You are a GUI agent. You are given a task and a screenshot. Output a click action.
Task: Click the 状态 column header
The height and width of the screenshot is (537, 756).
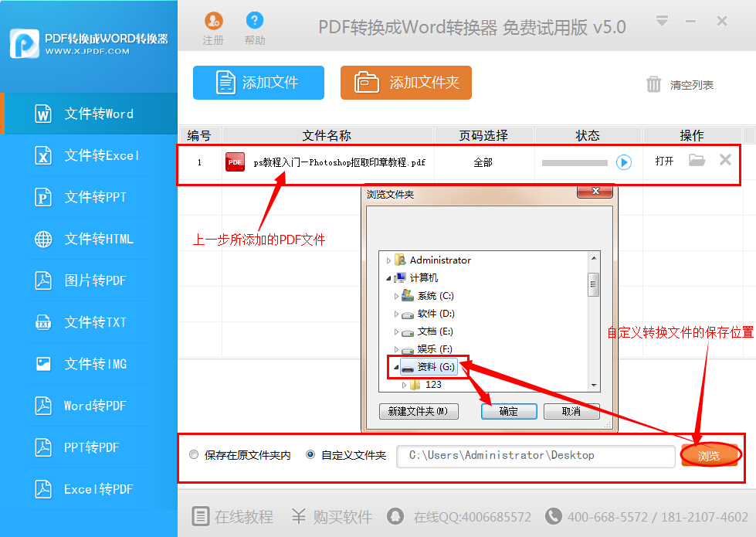click(x=588, y=135)
